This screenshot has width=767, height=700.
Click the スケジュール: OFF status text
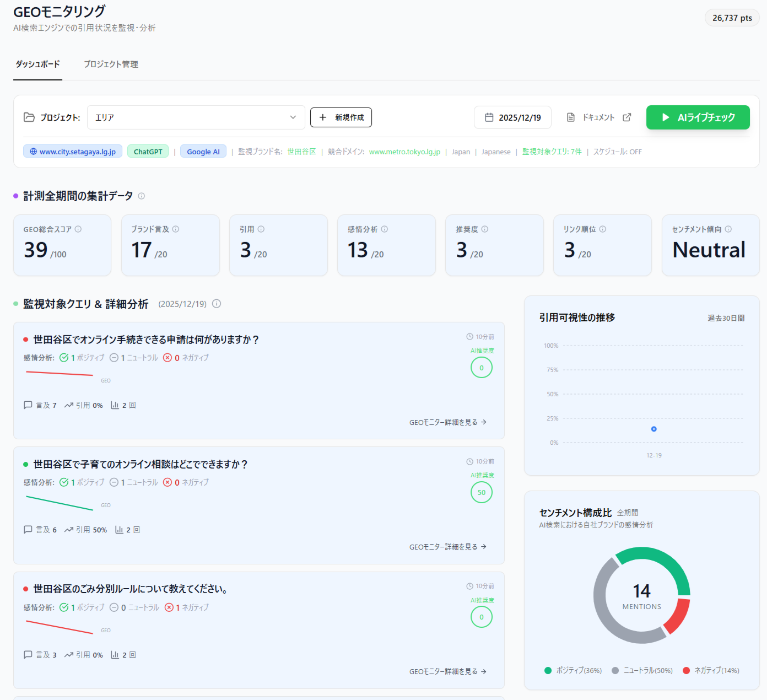(x=618, y=152)
